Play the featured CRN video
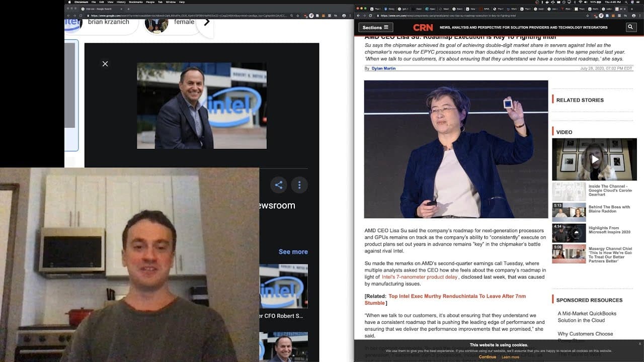The height and width of the screenshot is (362, 644). tap(595, 159)
